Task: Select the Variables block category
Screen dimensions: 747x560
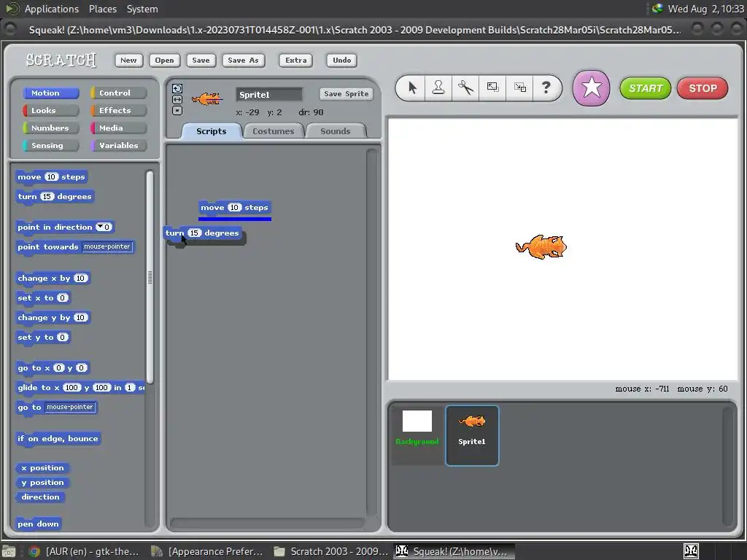Action: 119,146
